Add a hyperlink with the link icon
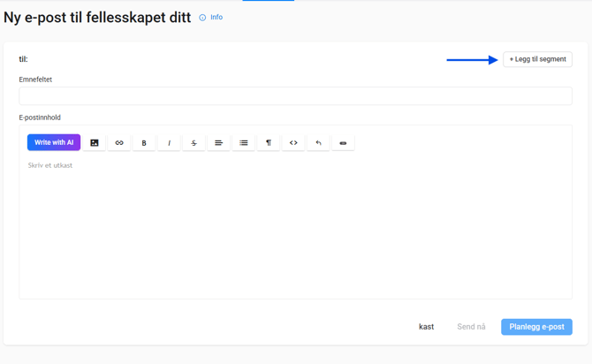Image resolution: width=592 pixels, height=364 pixels. tap(119, 142)
